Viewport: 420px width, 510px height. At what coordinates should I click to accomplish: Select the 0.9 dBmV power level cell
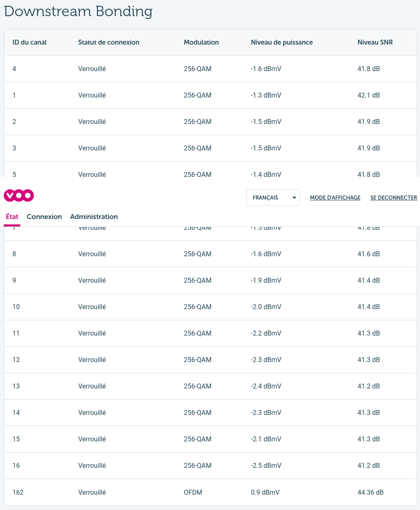pos(265,492)
